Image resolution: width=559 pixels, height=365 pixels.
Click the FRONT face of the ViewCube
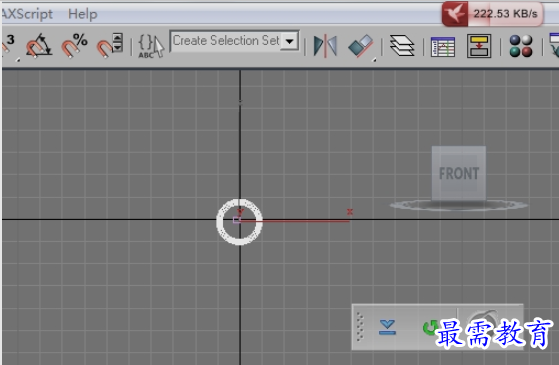coord(458,173)
